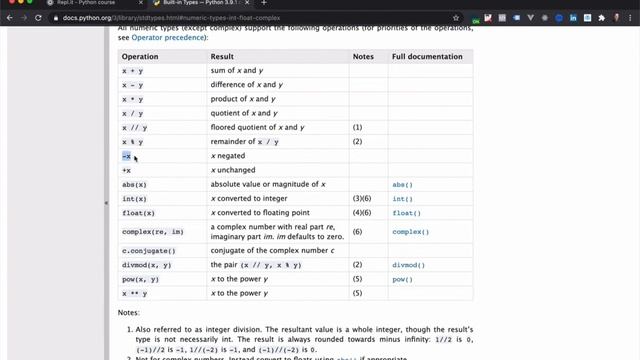The image size is (640, 360).
Task: Click the (3)(6) note for int(x)
Action: (x=362, y=199)
